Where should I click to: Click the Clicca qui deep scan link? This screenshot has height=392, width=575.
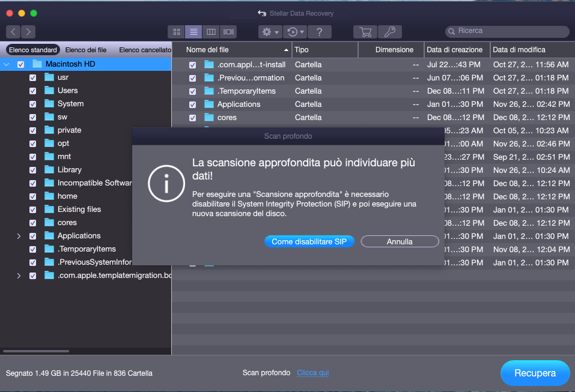[x=312, y=373]
